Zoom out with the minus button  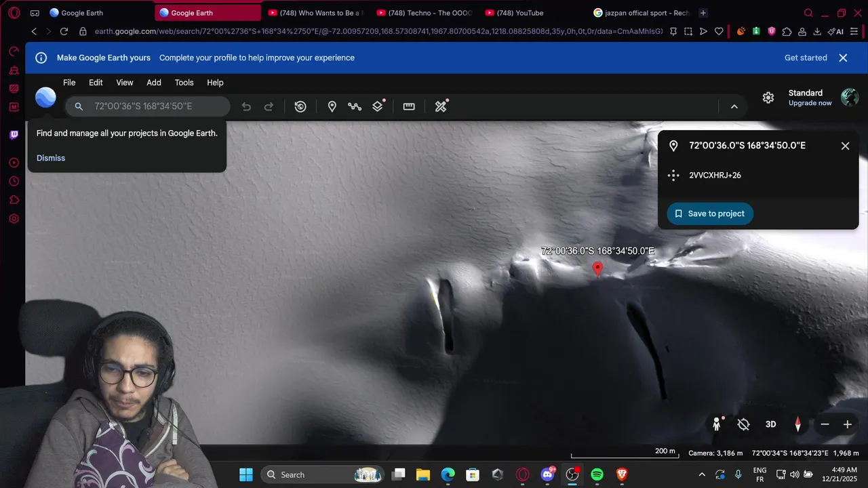[825, 424]
